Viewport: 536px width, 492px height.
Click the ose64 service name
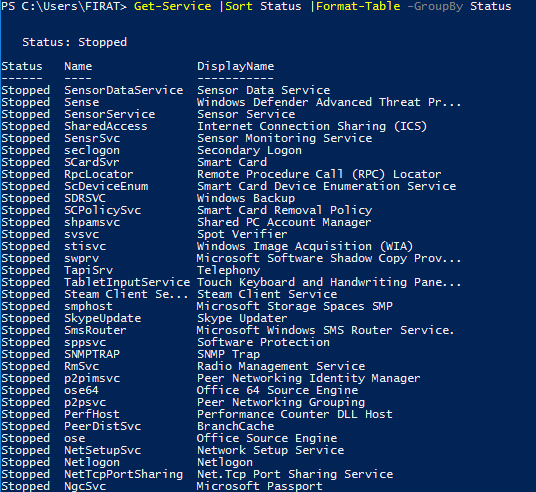tap(81, 390)
